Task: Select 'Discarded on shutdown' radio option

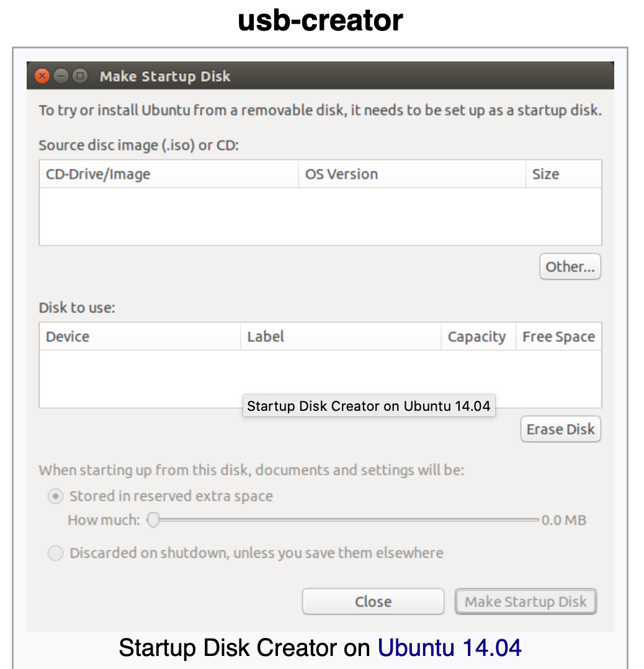Action: coord(56,553)
